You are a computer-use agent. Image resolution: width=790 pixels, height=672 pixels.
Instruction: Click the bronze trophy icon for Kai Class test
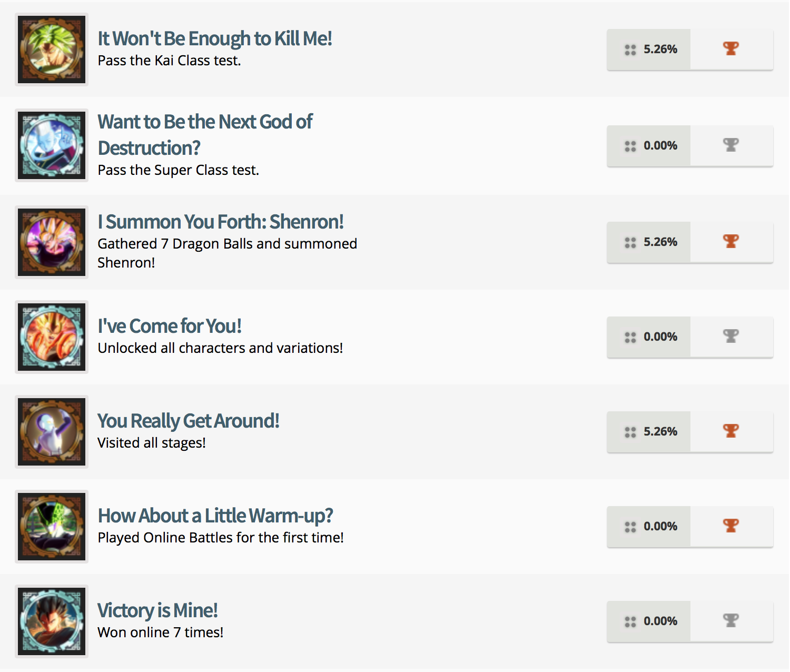[x=731, y=49]
